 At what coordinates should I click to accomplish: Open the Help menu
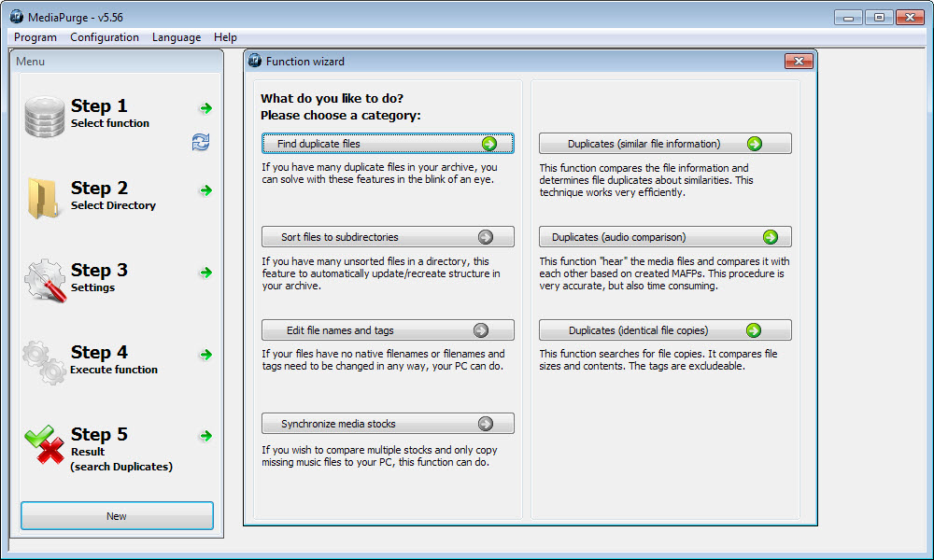click(225, 37)
